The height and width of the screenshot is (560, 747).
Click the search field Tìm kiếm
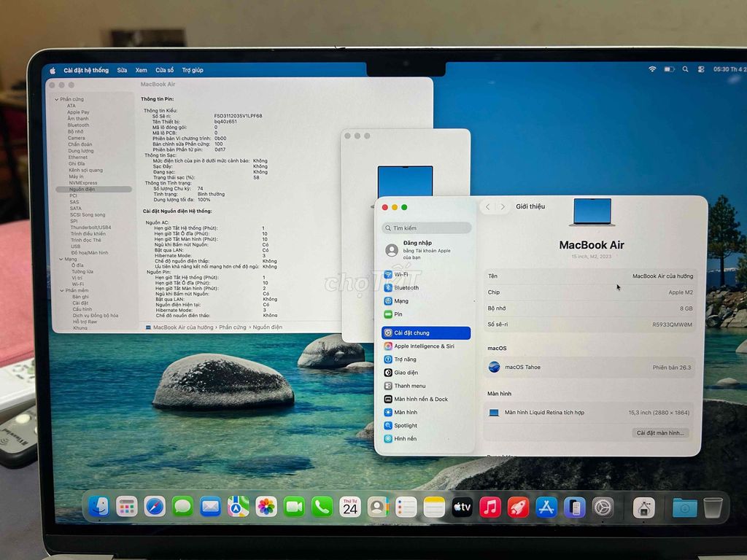(426, 228)
